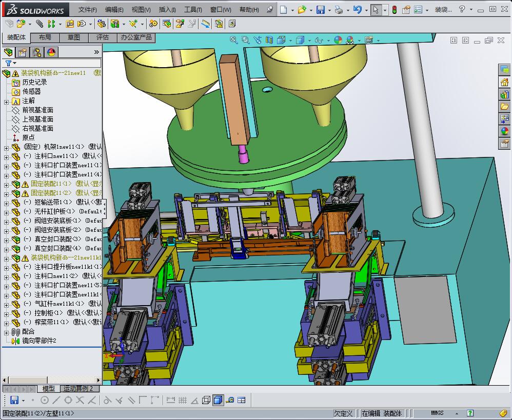Expand the (固定) 机架1new11<1> node
The height and width of the screenshot is (420, 512).
[6, 148]
